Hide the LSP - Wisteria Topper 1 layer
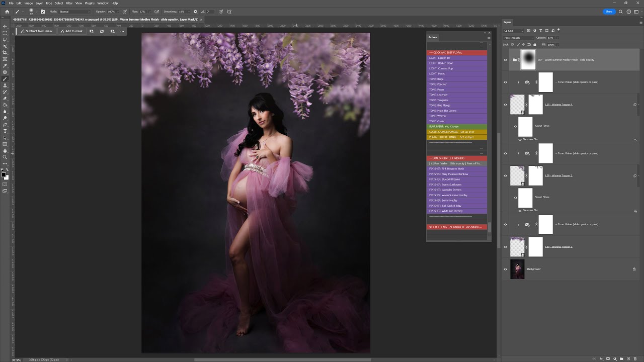The image size is (644, 362). (x=506, y=247)
